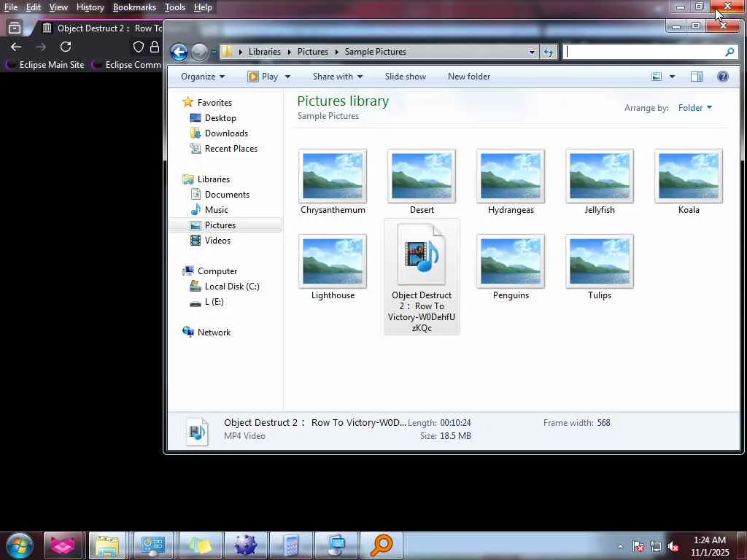Open the History menu
This screenshot has height=560, width=747.
point(90,7)
